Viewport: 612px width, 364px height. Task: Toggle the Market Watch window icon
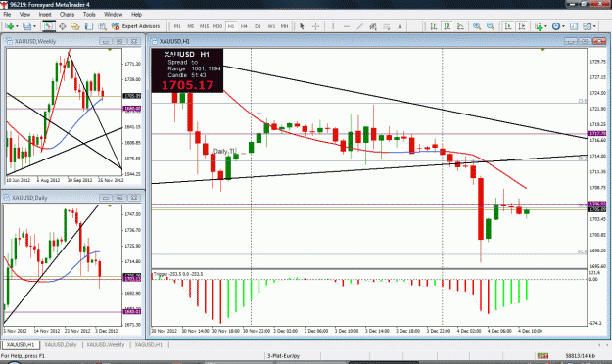pos(48,26)
